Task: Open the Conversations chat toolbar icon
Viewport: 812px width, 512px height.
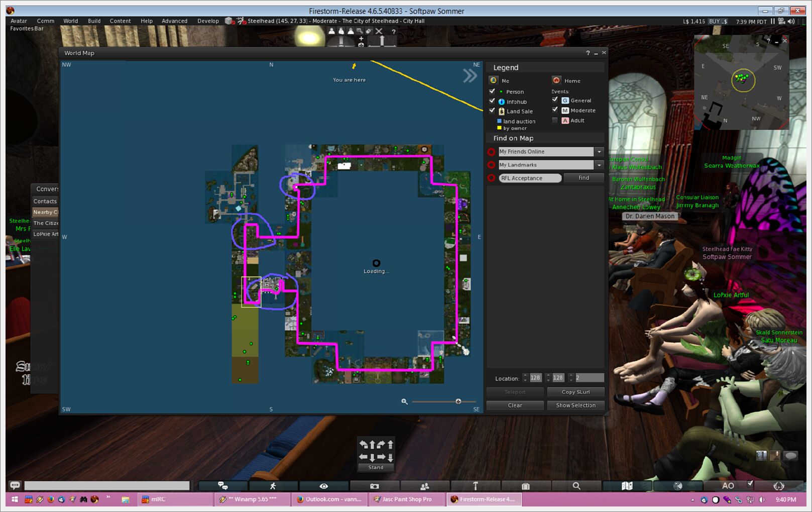Action: click(x=222, y=486)
